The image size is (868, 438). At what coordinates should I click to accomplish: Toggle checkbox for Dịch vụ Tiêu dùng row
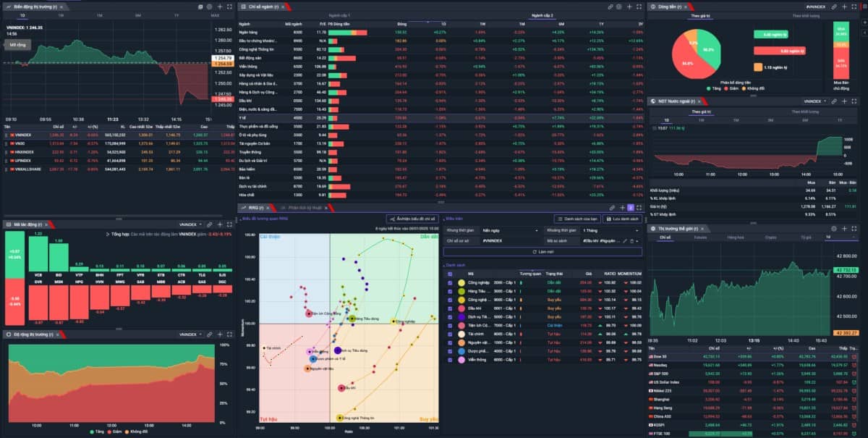tap(450, 317)
